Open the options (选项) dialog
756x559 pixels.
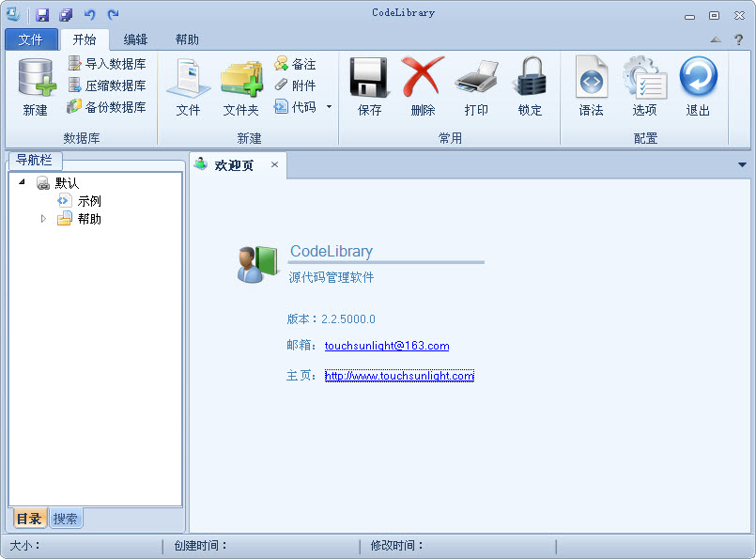(x=644, y=86)
